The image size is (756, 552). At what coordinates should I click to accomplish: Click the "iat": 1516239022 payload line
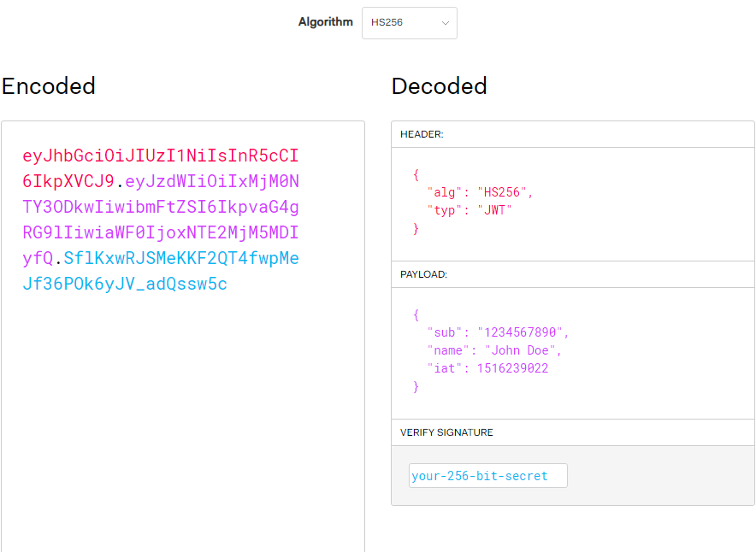(487, 368)
